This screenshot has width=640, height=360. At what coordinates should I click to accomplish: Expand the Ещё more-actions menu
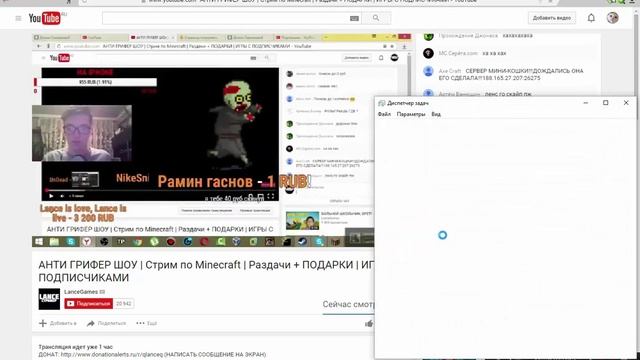[x=147, y=323]
